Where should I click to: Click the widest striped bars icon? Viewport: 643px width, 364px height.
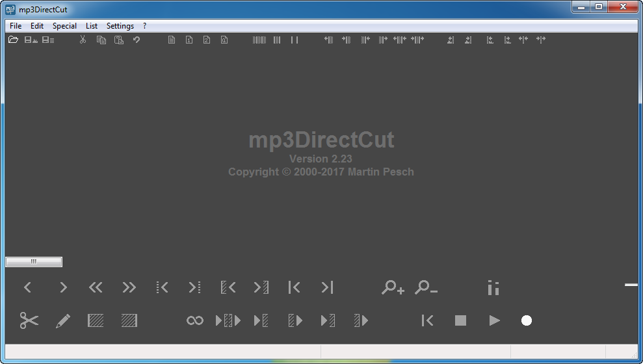pyautogui.click(x=259, y=40)
